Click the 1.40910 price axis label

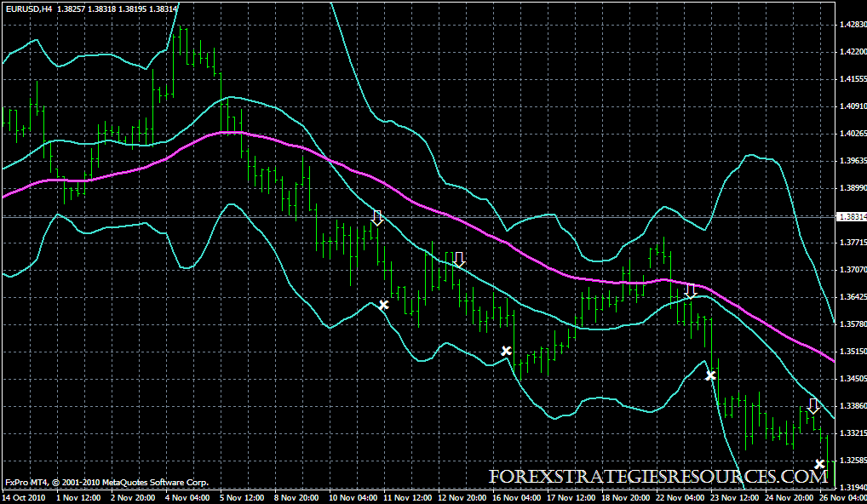pos(853,106)
